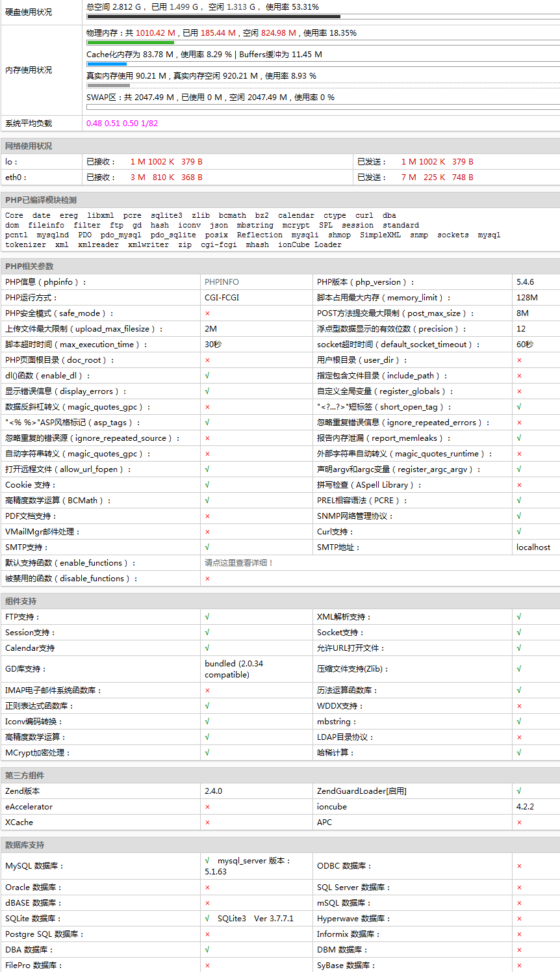Click the check mark in the SQLite 数据库 row
Screen dimensions: 560x972
(x=207, y=919)
